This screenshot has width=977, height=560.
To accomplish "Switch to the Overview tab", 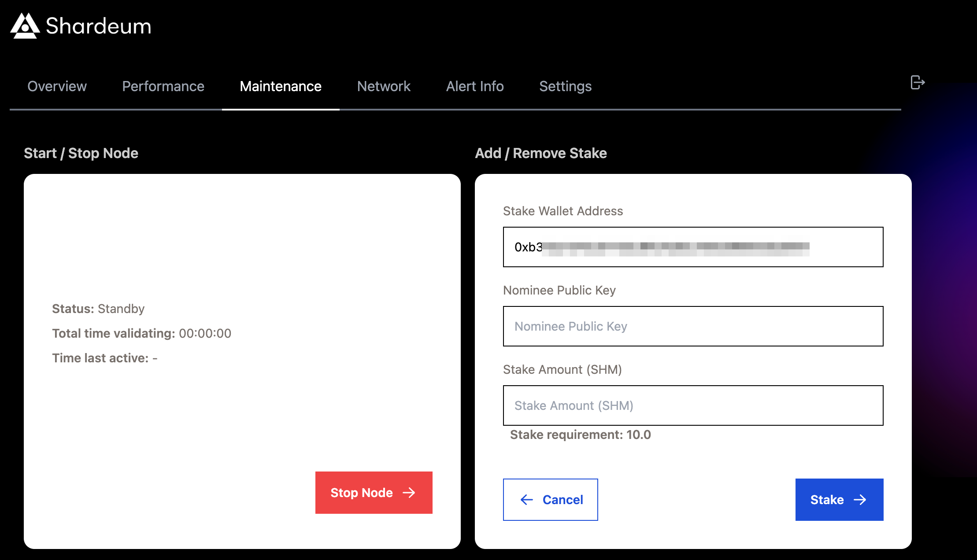I will tap(57, 86).
